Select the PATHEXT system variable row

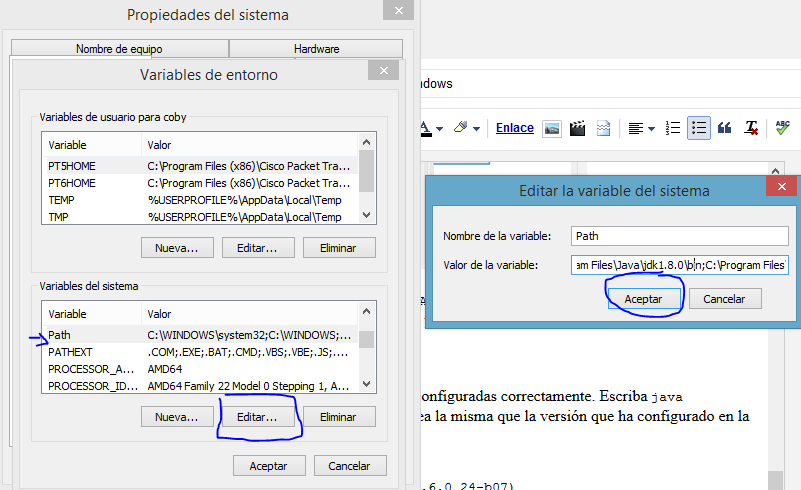coord(200,352)
